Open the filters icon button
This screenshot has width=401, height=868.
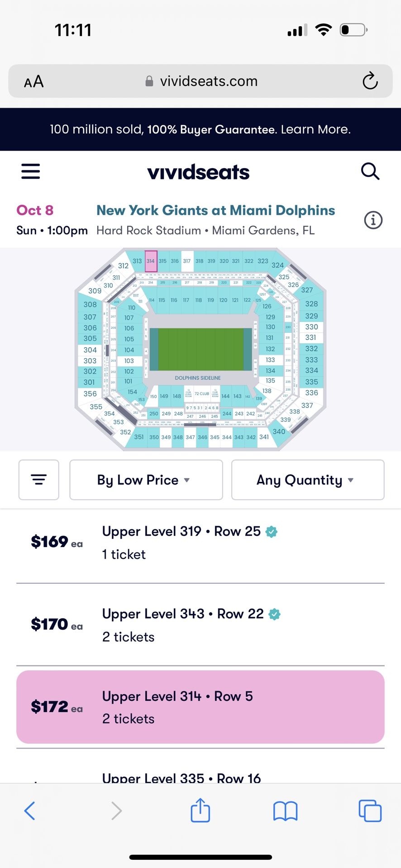(x=39, y=480)
